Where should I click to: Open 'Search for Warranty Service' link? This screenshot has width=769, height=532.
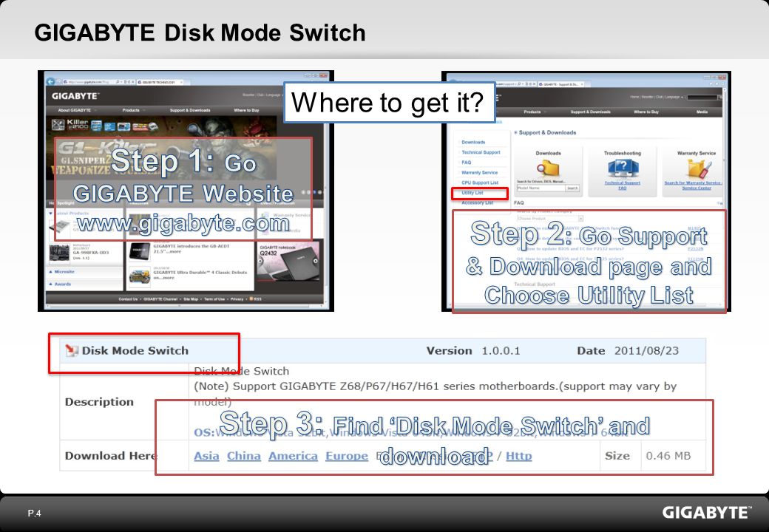693,183
